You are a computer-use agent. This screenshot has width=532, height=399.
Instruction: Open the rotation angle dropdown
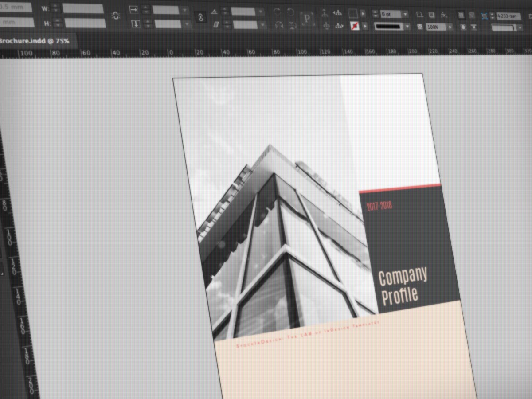click(261, 12)
